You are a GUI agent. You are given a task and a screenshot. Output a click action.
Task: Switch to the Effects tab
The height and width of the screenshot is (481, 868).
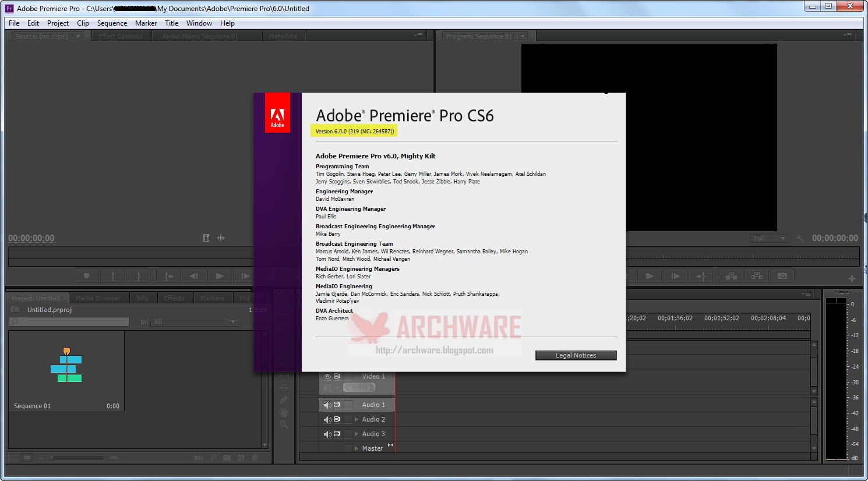point(174,298)
